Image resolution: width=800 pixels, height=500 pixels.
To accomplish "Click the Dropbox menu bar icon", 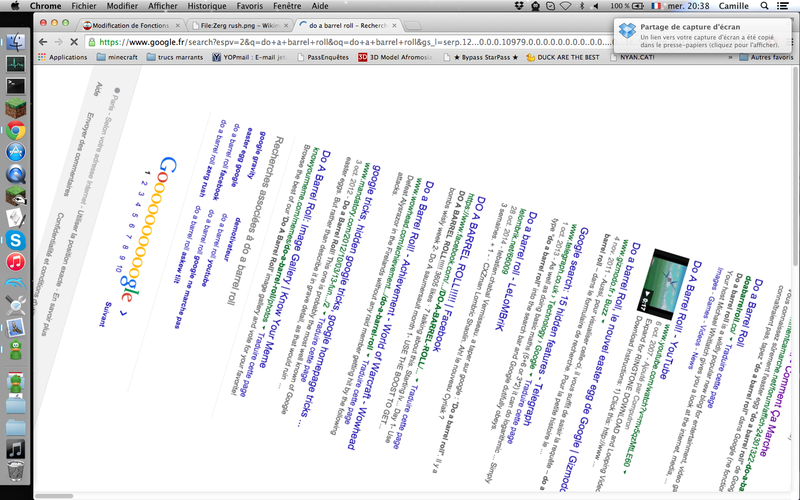I will pos(520,6).
